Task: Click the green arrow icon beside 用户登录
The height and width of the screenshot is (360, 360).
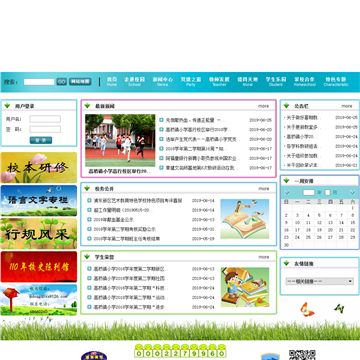Action: click(7, 106)
